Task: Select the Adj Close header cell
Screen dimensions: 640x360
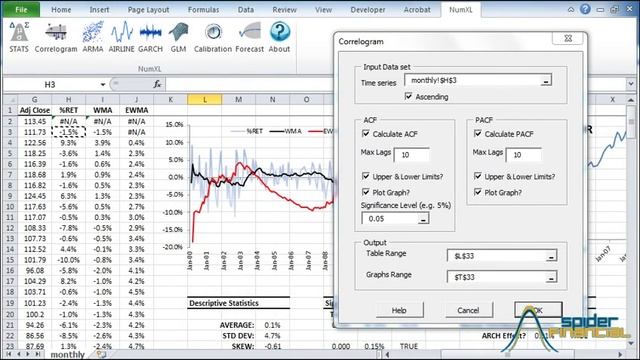Action: (35, 110)
